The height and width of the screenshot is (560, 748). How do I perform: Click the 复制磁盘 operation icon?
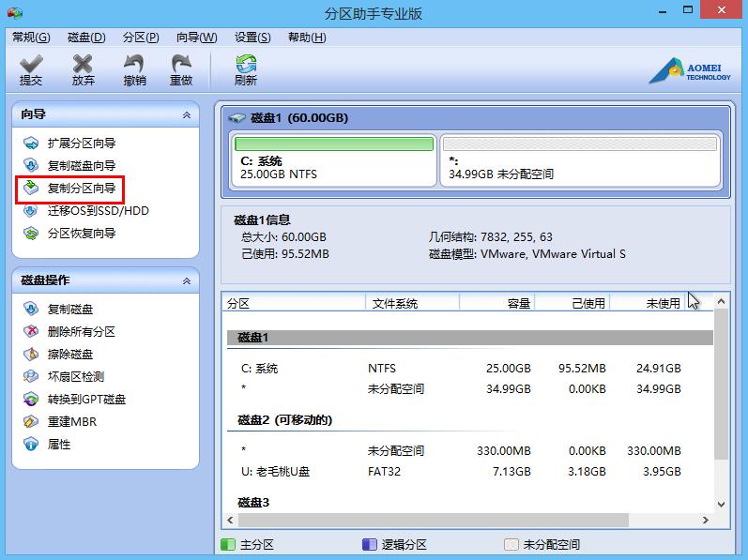click(x=31, y=309)
